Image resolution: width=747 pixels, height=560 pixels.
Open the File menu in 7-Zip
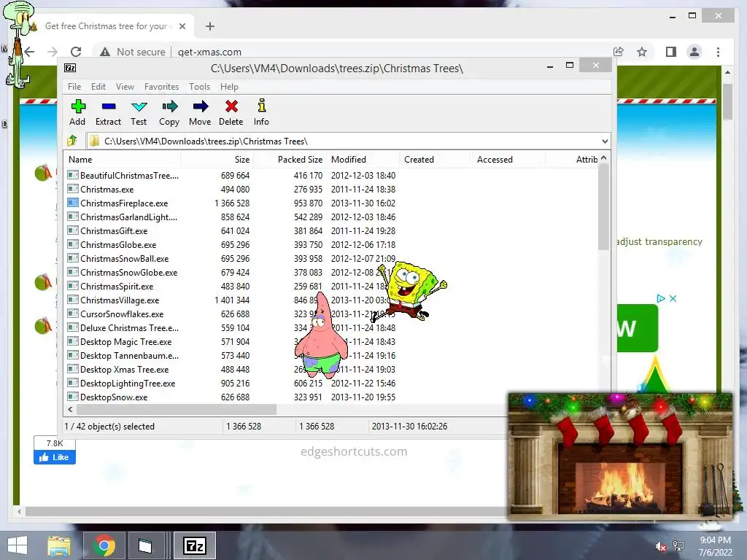tap(74, 86)
